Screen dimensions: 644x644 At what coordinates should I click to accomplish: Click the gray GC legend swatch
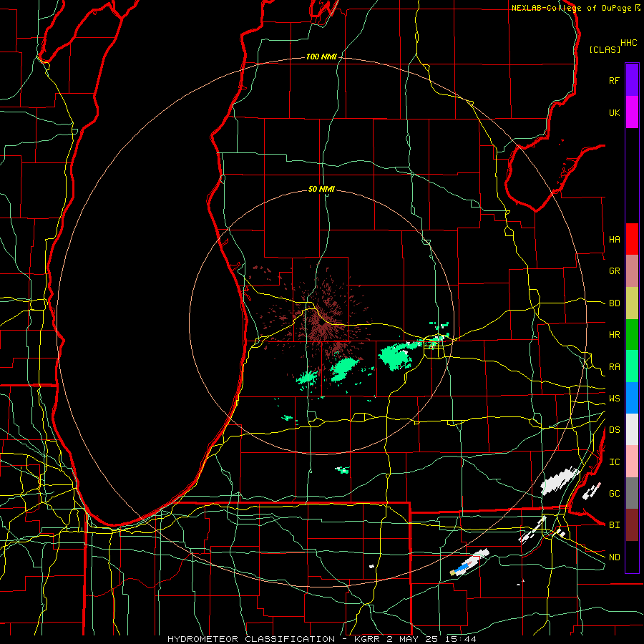pyautogui.click(x=632, y=493)
